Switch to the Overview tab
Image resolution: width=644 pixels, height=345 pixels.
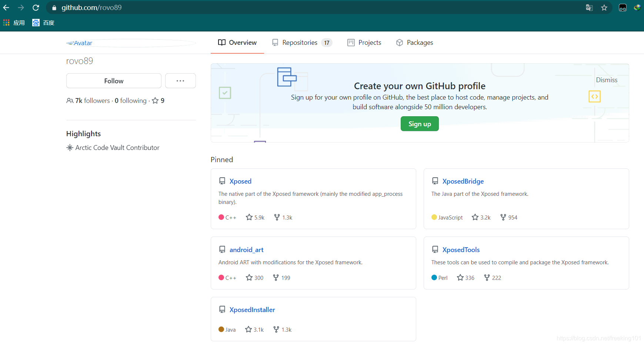(237, 43)
